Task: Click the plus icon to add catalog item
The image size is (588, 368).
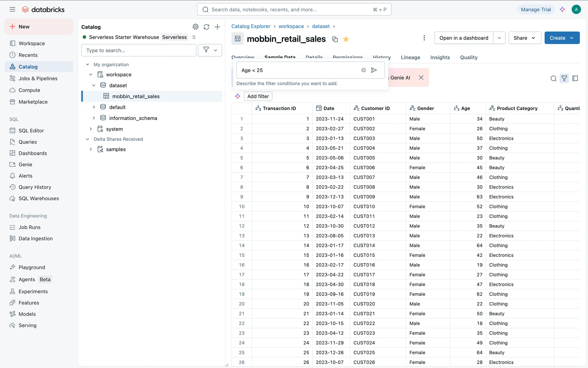Action: tap(217, 27)
